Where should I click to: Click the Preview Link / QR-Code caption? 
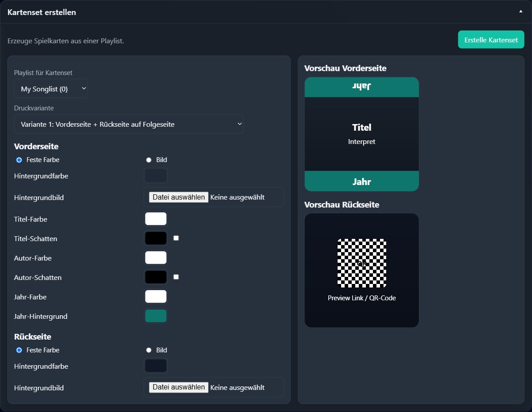pos(362,298)
